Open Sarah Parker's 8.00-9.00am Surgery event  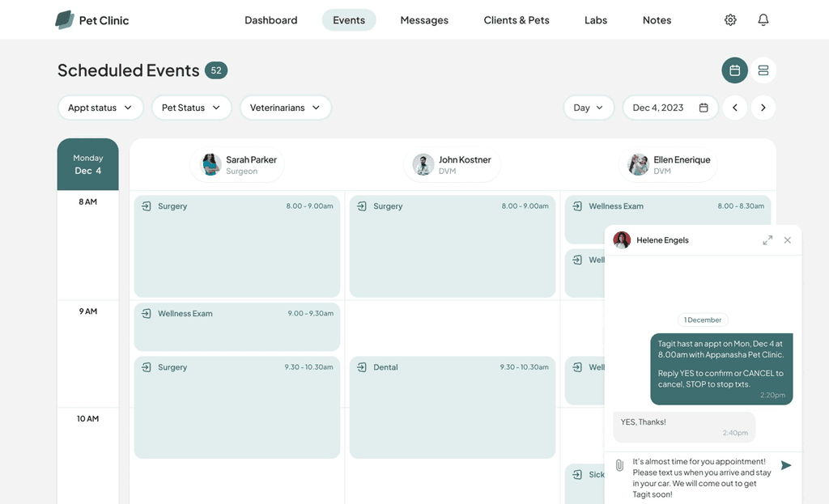click(237, 246)
